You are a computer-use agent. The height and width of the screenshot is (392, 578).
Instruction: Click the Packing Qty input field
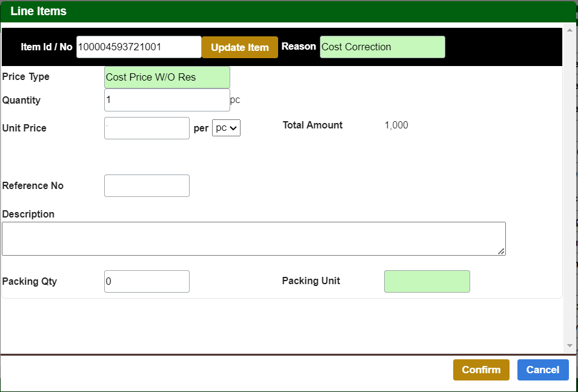click(147, 282)
